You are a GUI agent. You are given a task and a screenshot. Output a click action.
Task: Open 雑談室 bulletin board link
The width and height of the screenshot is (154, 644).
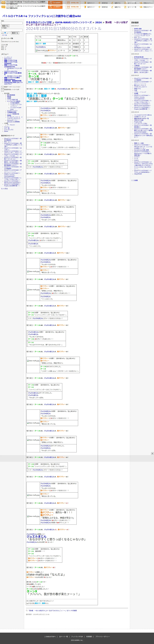(9, 96)
